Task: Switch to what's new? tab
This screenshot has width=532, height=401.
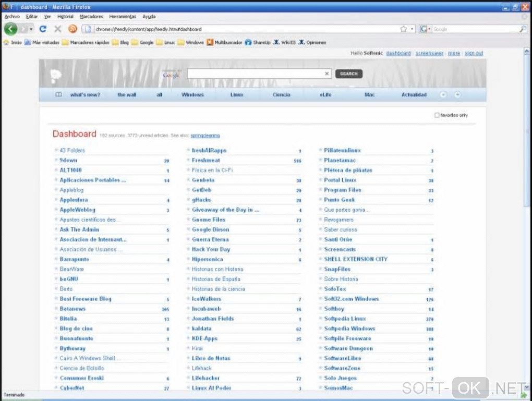Action: click(85, 95)
